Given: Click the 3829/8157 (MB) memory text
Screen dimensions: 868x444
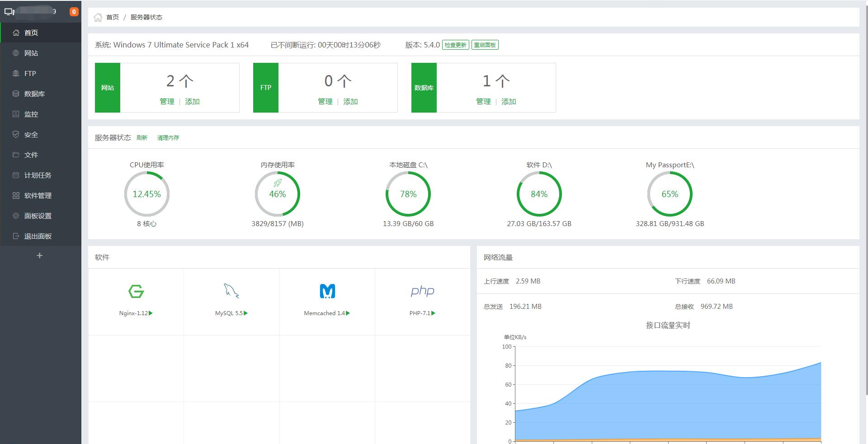Looking at the screenshot, I should point(278,224).
